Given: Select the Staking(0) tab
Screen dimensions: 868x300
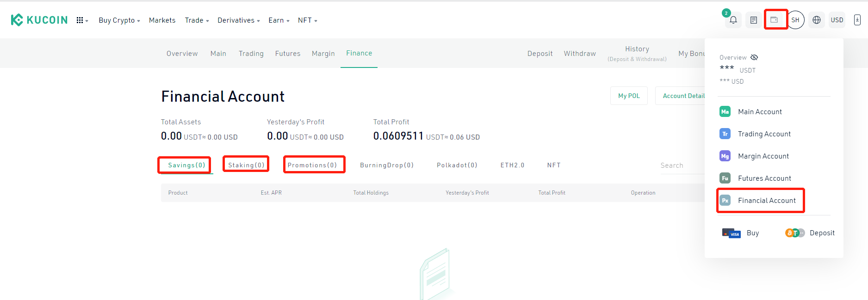Looking at the screenshot, I should (x=246, y=165).
